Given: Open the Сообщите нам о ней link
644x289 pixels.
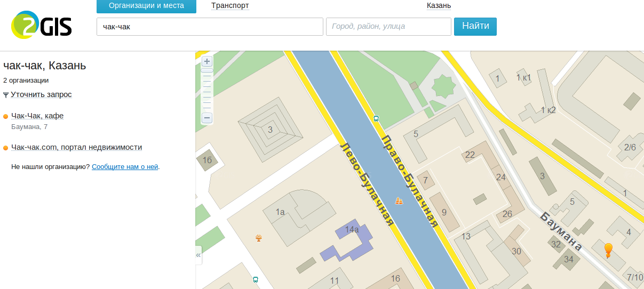Looking at the screenshot, I should [x=125, y=166].
